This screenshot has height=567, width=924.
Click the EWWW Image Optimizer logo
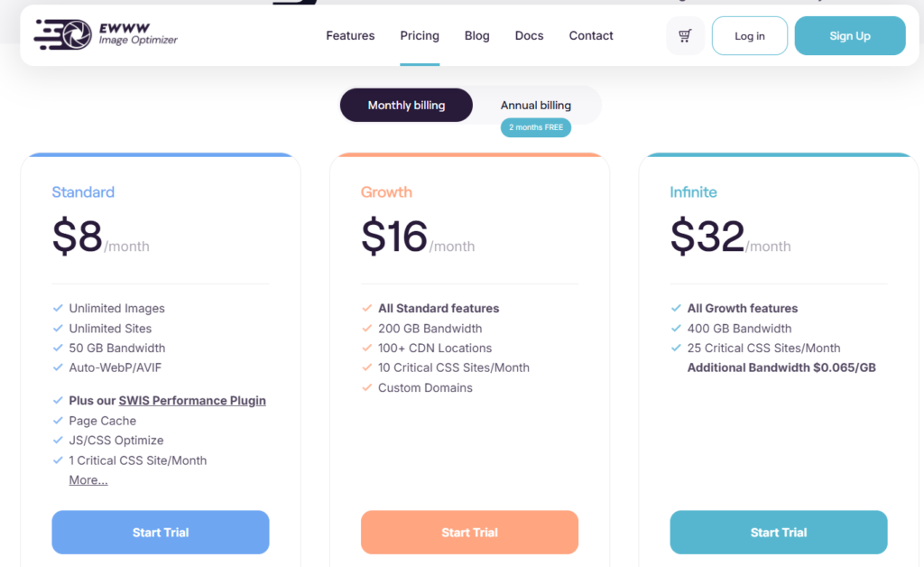106,34
